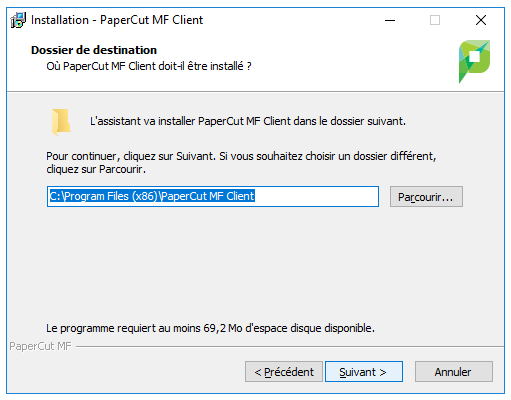Click the 'Où PaperCut MF Client doit-il être installé' subtitle
The height and width of the screenshot is (400, 511).
149,66
